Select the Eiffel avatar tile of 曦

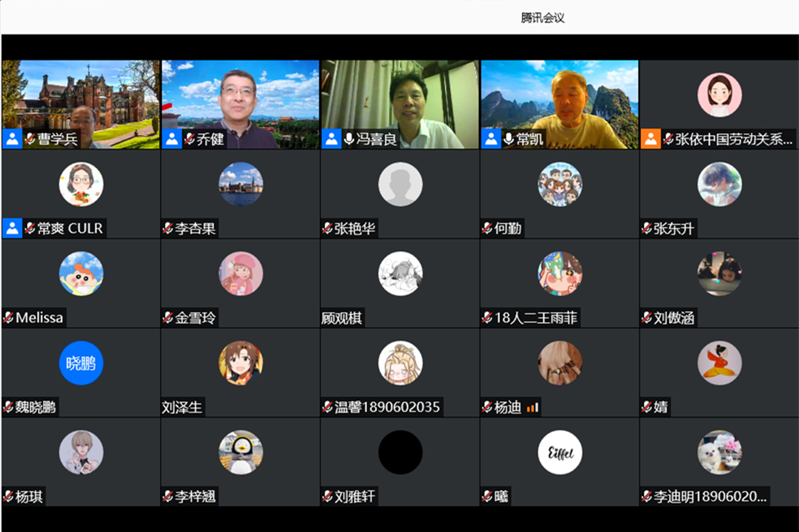coord(560,452)
